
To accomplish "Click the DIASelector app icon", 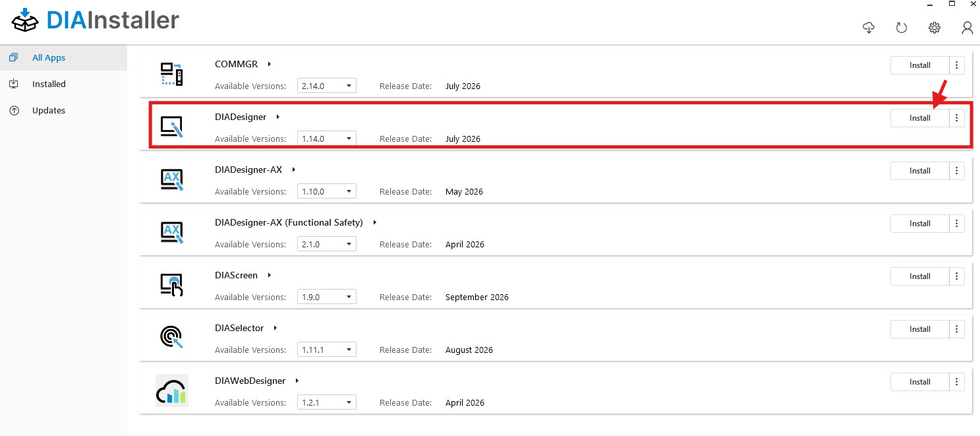I will tap(171, 338).
